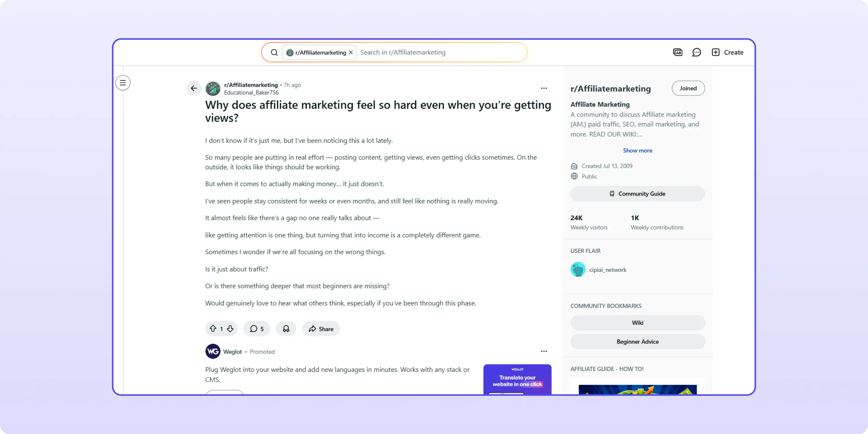Expand community description with Show more

[x=637, y=151]
